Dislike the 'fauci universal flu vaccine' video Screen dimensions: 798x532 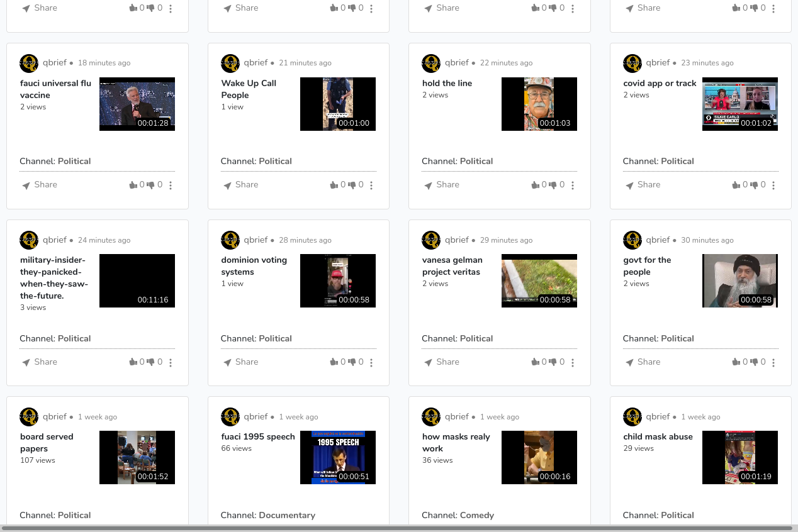tap(150, 185)
